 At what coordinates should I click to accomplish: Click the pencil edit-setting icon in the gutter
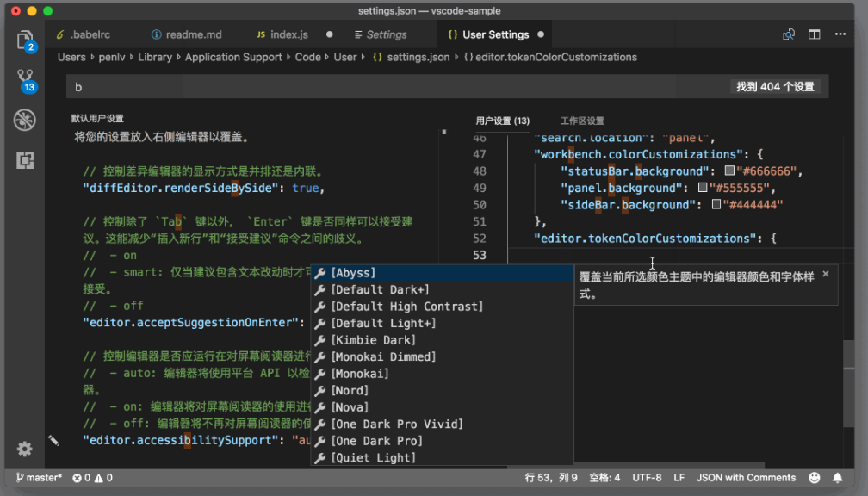(54, 440)
